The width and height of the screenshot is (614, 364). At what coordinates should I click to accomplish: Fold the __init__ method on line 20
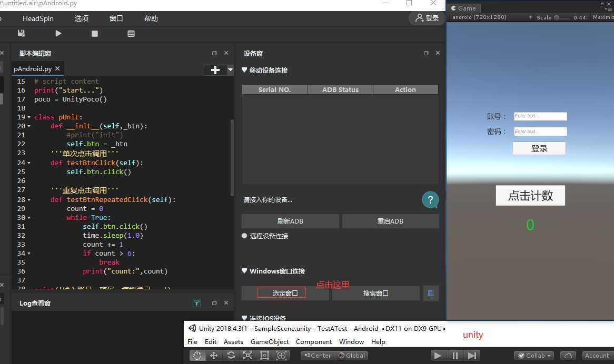click(x=29, y=126)
